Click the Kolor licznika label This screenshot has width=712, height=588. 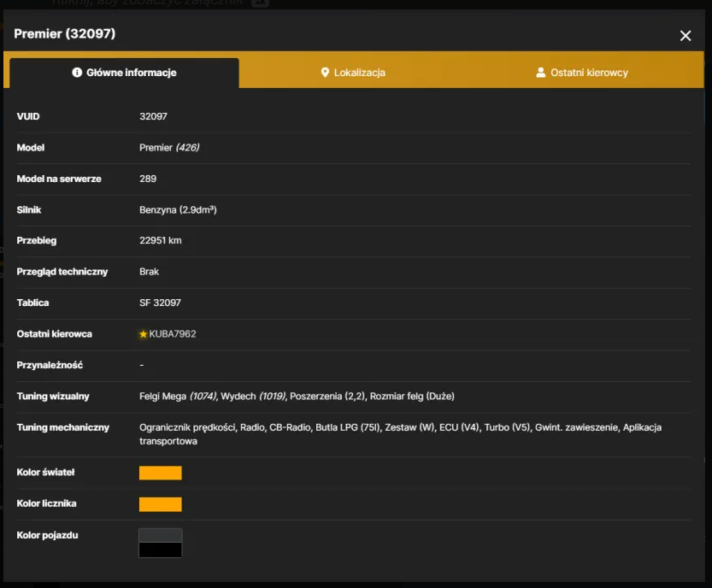click(46, 503)
